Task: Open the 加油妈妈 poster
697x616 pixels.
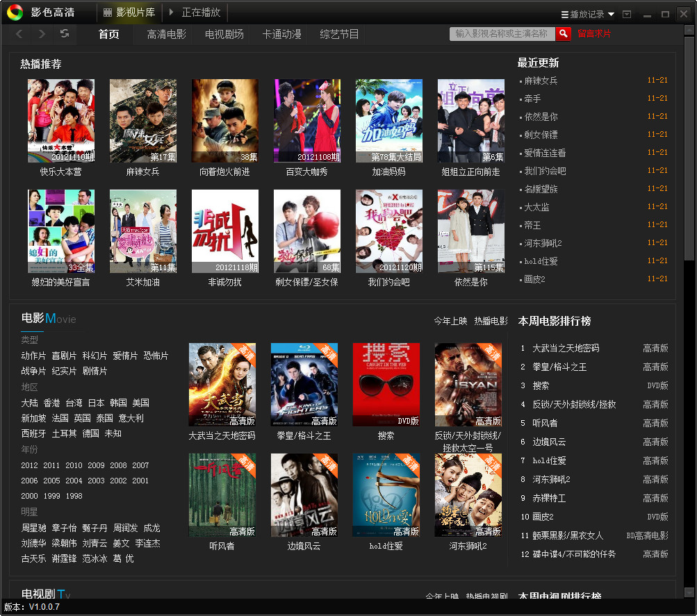Action: (389, 121)
